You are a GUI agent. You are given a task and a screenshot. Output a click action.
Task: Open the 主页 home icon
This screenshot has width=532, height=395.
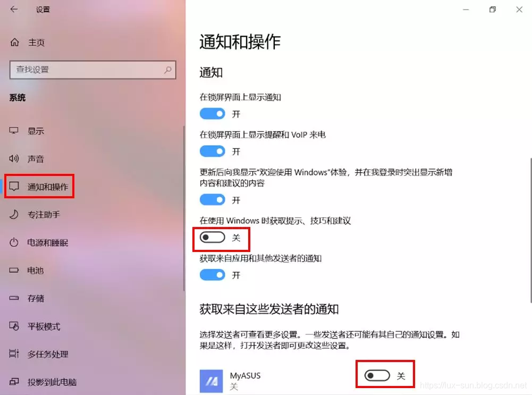(14, 43)
